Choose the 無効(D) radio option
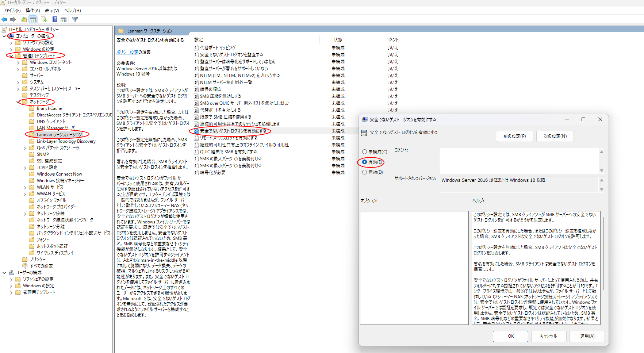Viewport: 644px width, 353px height. point(364,172)
